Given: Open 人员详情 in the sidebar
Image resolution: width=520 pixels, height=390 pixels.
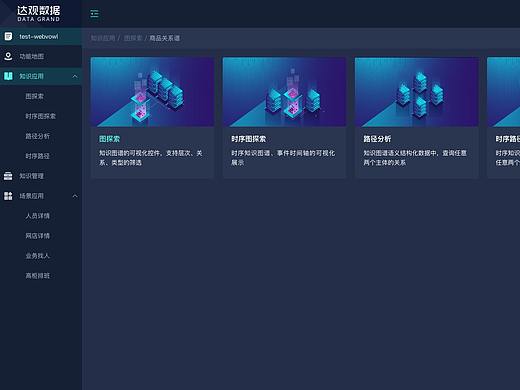Looking at the screenshot, I should 37,216.
